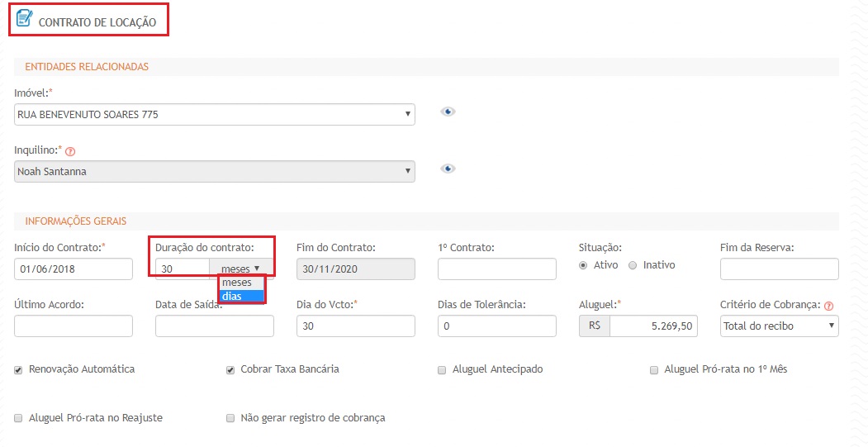This screenshot has height=447, width=868.
Task: Open the Imóvel dropdown
Action: pyautogui.click(x=215, y=115)
